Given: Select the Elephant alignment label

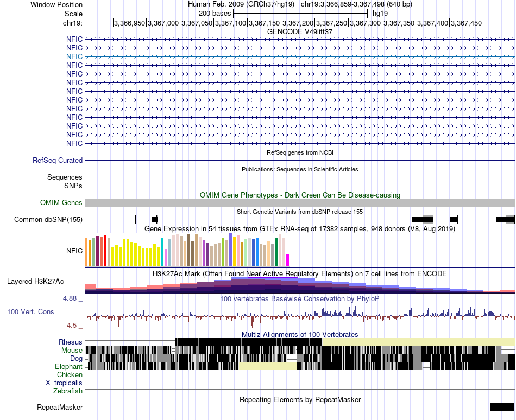Looking at the screenshot, I should (68, 366).
